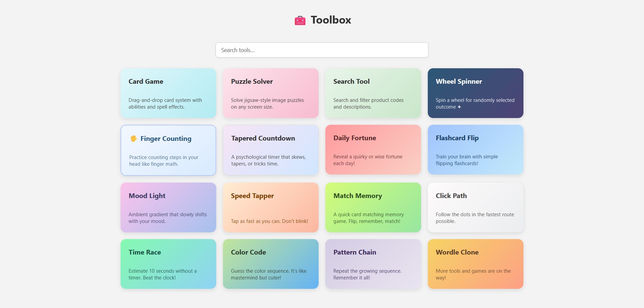Play Match Memory game
This screenshot has height=308, width=644.
tap(373, 207)
